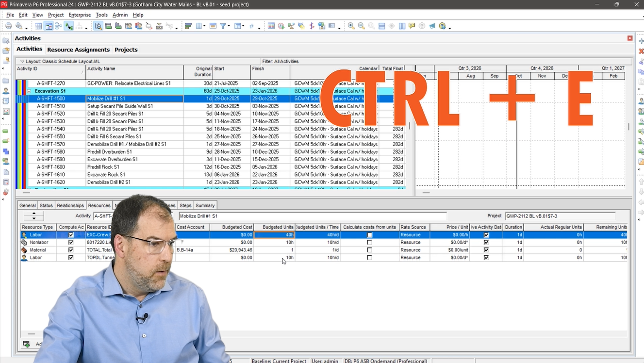Check Calculate costs from units for first Labor row
644x363 pixels.
[x=370, y=235]
